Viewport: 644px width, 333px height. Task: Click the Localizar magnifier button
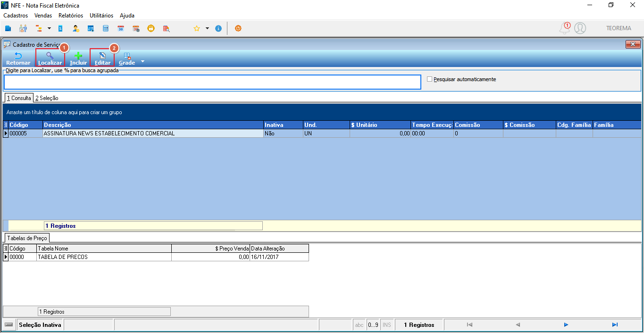[50, 58]
